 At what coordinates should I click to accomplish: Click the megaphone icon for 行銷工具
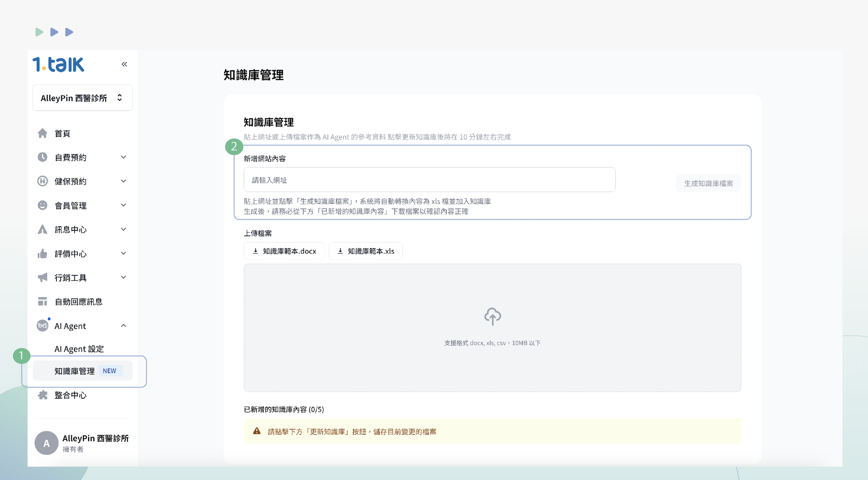click(42, 278)
